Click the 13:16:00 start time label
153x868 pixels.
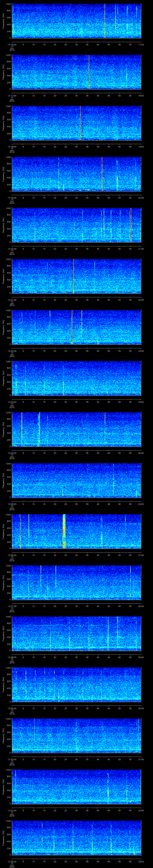(x=12, y=44)
